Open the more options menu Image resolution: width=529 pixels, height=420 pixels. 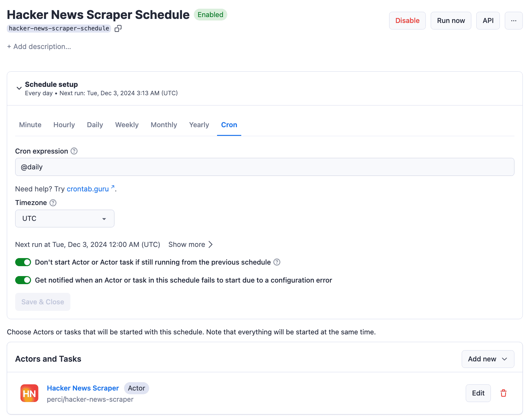click(513, 20)
